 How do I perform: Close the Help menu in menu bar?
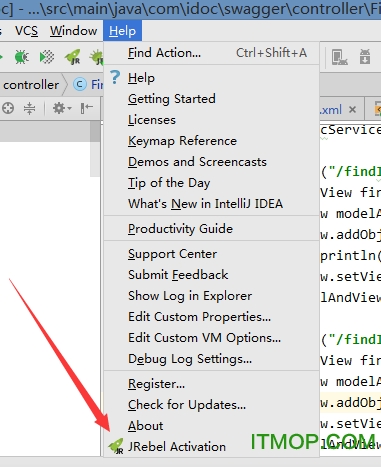(122, 31)
